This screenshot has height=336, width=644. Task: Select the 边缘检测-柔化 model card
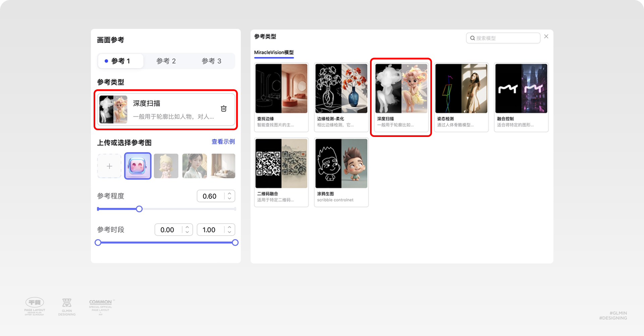341,97
